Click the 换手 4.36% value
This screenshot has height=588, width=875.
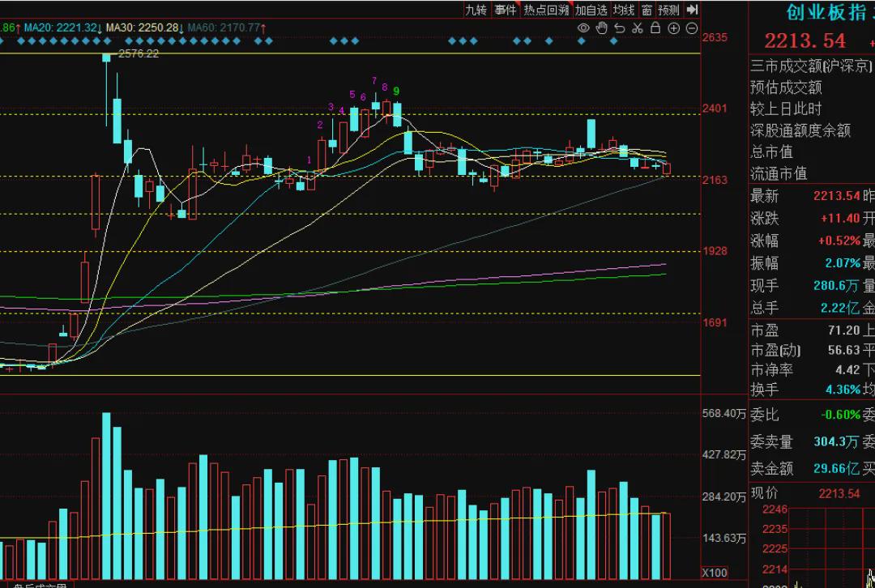pos(843,390)
